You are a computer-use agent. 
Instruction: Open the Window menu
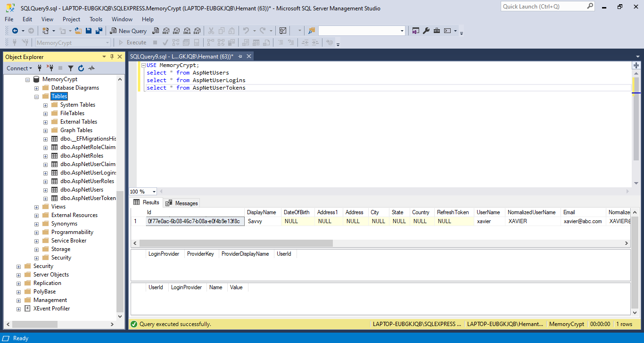click(122, 19)
